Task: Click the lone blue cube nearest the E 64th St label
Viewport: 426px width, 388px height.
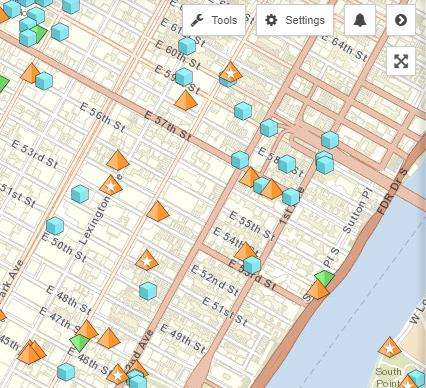Action: pos(330,140)
